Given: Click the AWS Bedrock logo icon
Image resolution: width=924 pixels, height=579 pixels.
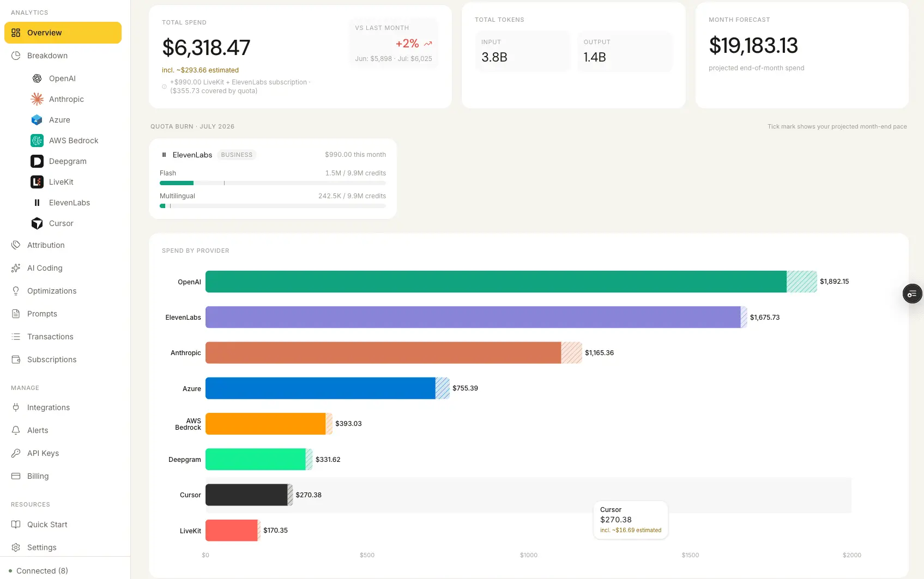Looking at the screenshot, I should click(x=37, y=141).
